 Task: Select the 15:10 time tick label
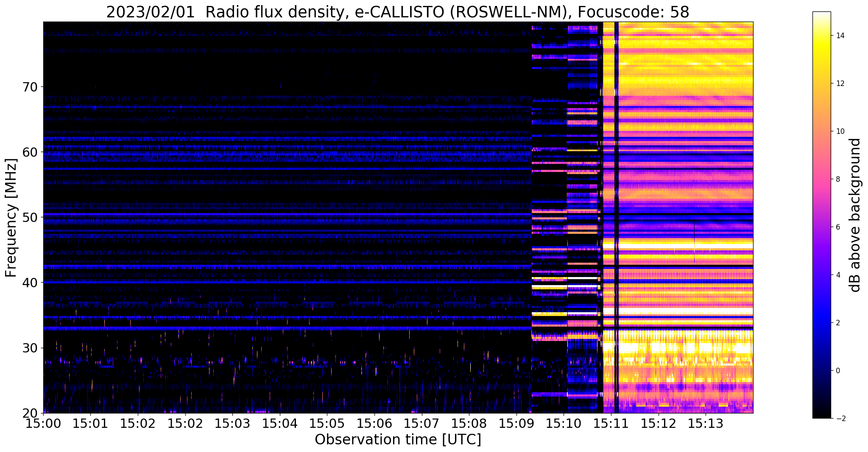pyautogui.click(x=564, y=423)
